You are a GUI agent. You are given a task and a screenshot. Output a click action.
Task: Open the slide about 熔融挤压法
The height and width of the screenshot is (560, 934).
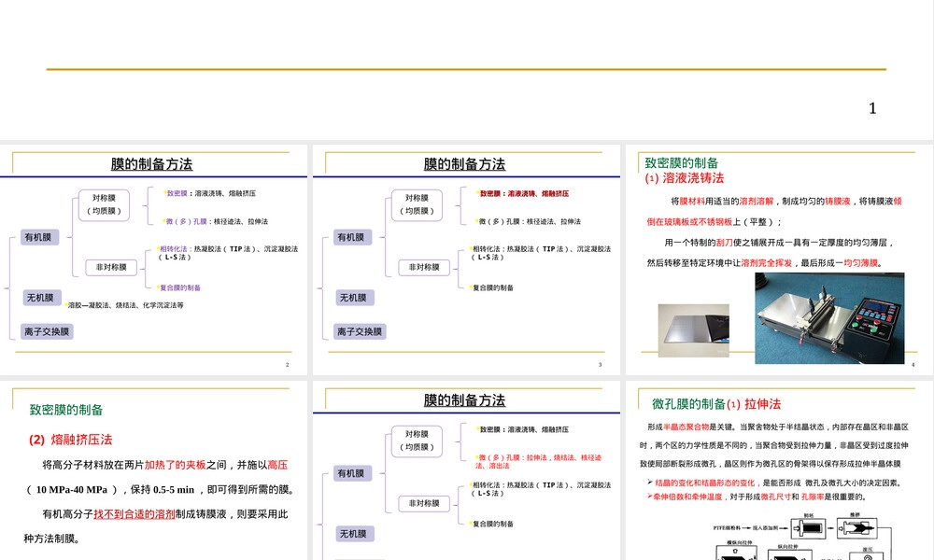pos(154,470)
